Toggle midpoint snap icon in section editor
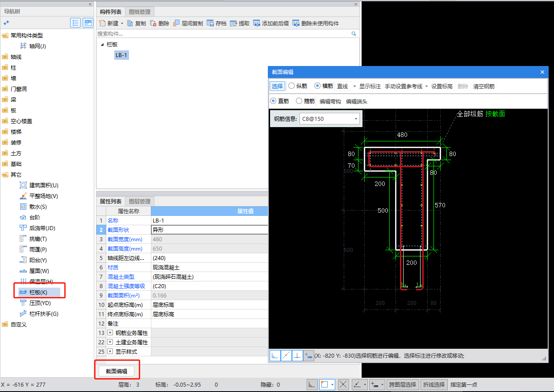Screen dimensions: 554x392 [x=286, y=355]
